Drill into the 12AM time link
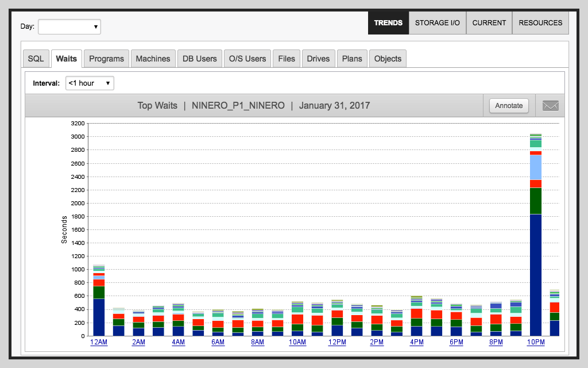Viewport: 588px width, 368px height. [x=98, y=342]
